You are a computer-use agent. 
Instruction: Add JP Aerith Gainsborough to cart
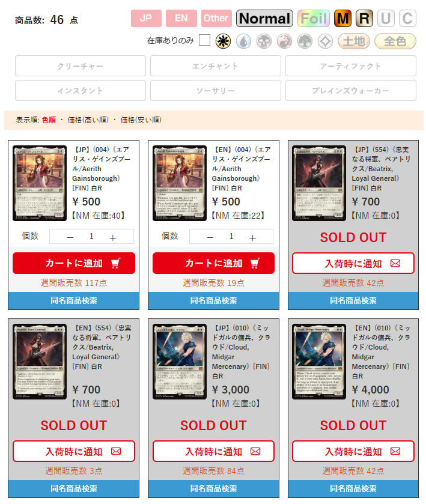point(74,263)
